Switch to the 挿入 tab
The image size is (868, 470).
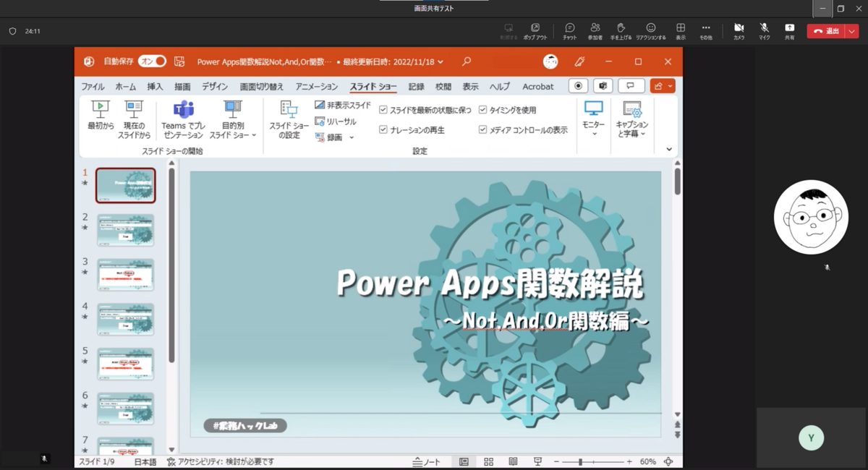pyautogui.click(x=156, y=87)
